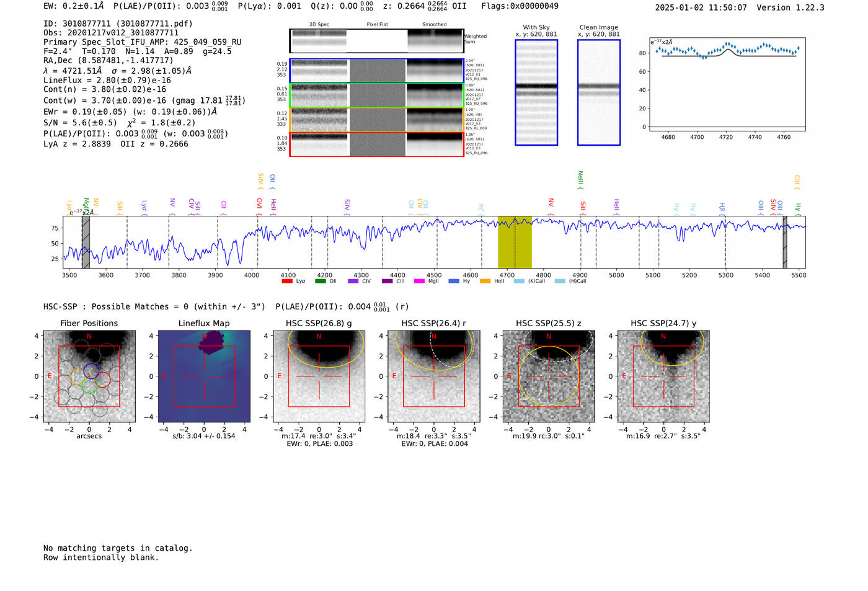868x591 pixels.
Task: Click the blue Hγ legend swatch
Action: click(454, 282)
